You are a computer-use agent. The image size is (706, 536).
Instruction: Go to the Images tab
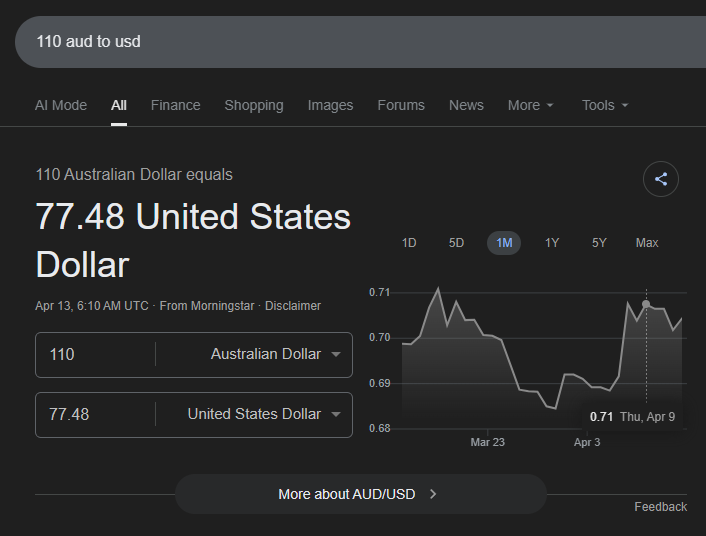[x=330, y=105]
